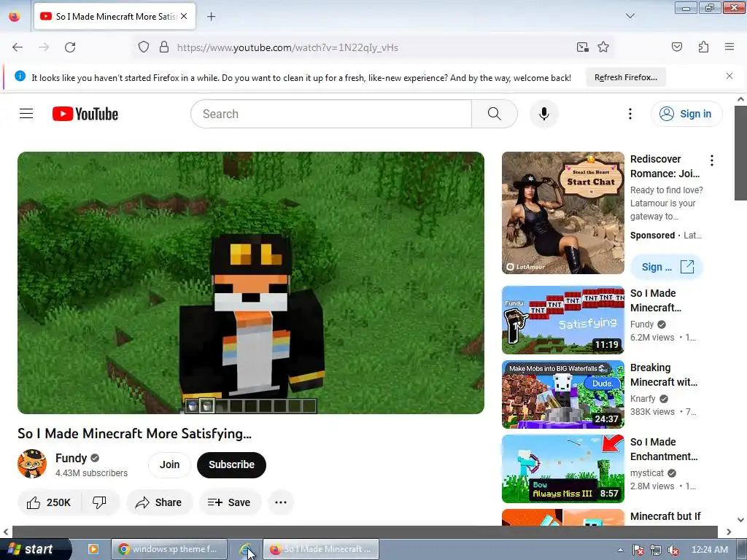Reload the page with Refresh icon

point(70,47)
